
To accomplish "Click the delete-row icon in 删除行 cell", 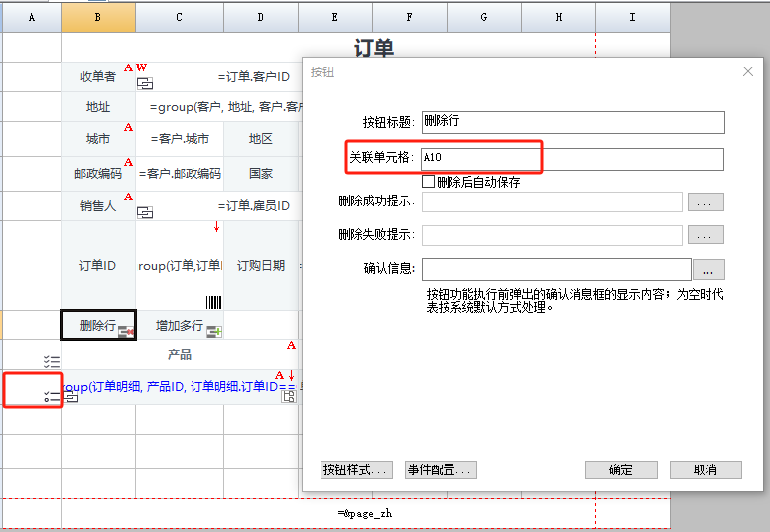I will click(x=126, y=332).
